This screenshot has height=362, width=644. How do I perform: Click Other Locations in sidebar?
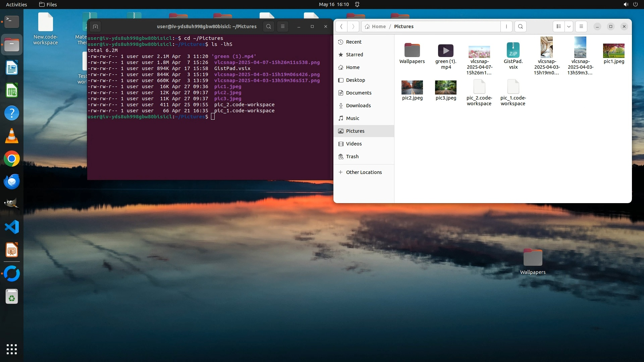click(364, 172)
